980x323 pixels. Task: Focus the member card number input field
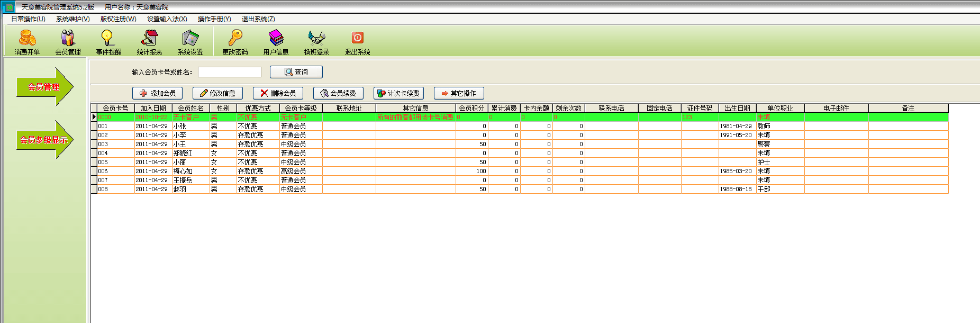229,72
